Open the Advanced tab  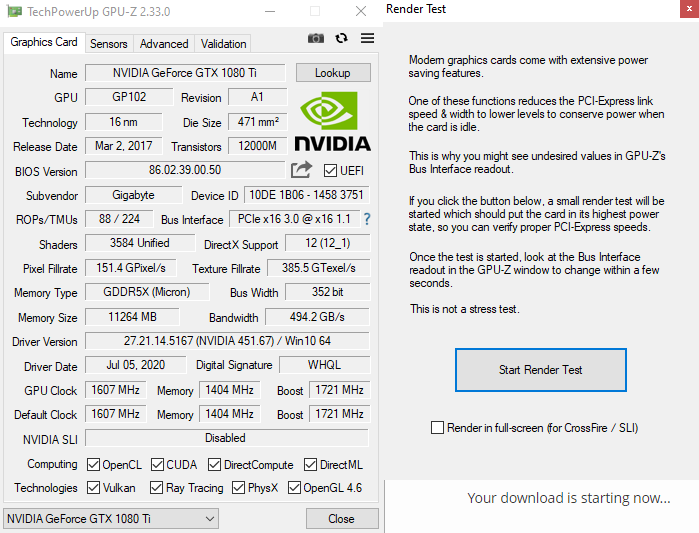click(x=164, y=44)
